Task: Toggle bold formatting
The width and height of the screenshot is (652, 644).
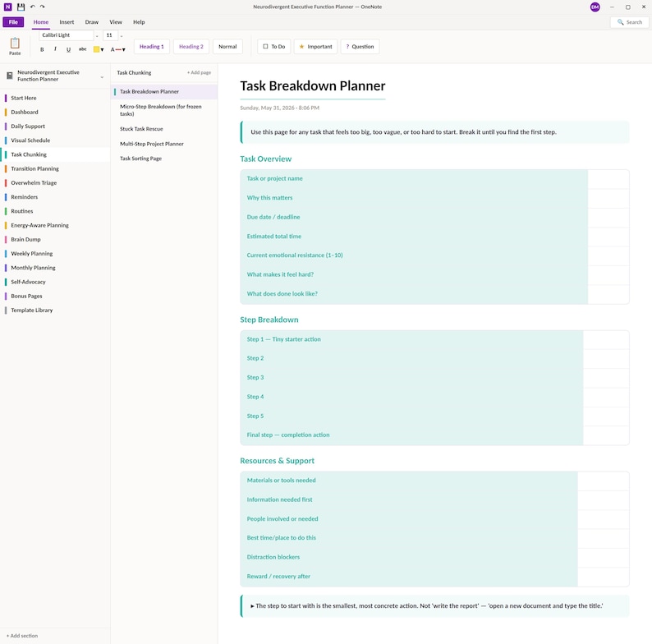Action: pyautogui.click(x=42, y=49)
